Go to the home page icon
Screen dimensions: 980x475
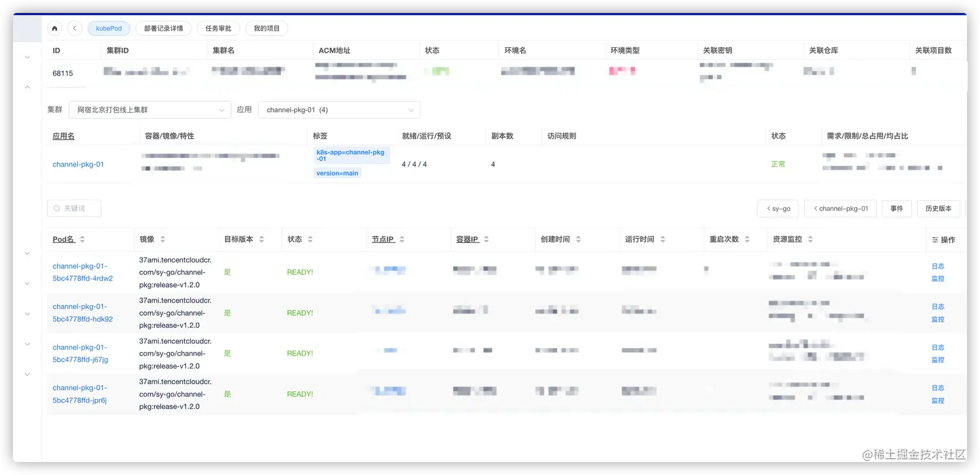pyautogui.click(x=55, y=29)
